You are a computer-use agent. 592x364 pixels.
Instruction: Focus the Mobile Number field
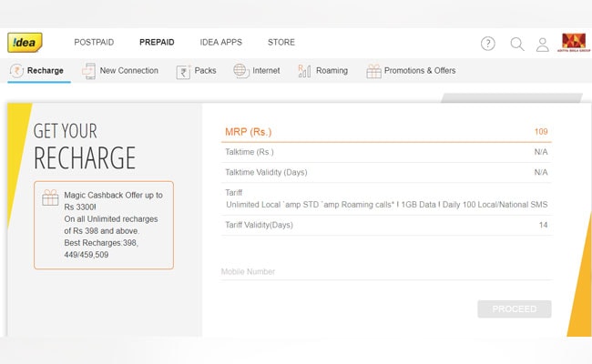(386, 271)
